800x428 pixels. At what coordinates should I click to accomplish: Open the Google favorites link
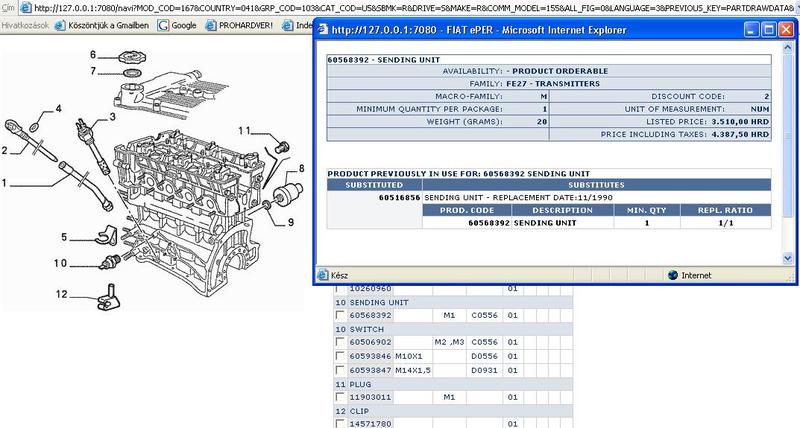point(184,25)
